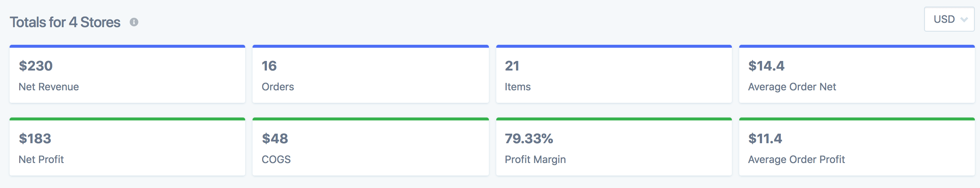Click the $183 profit value
980x188 pixels.
(x=35, y=139)
